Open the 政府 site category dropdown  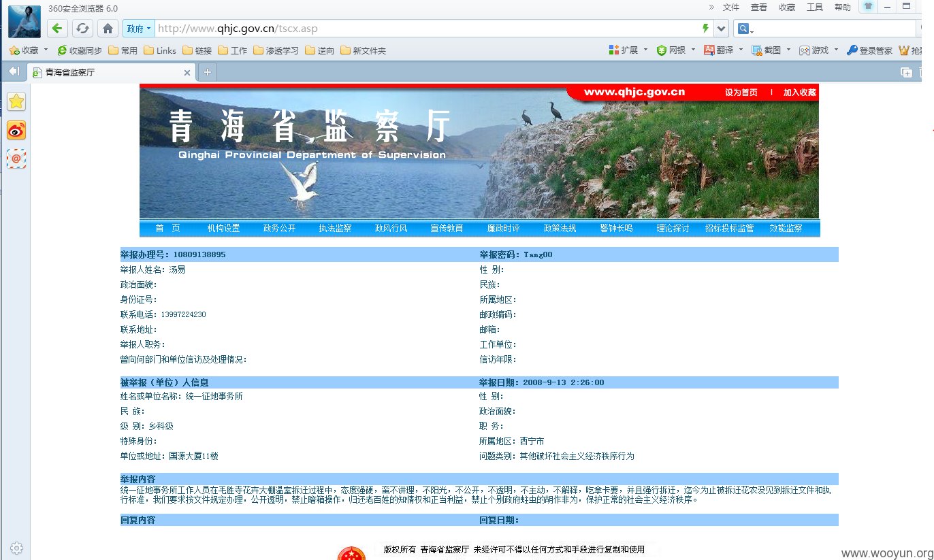click(139, 29)
